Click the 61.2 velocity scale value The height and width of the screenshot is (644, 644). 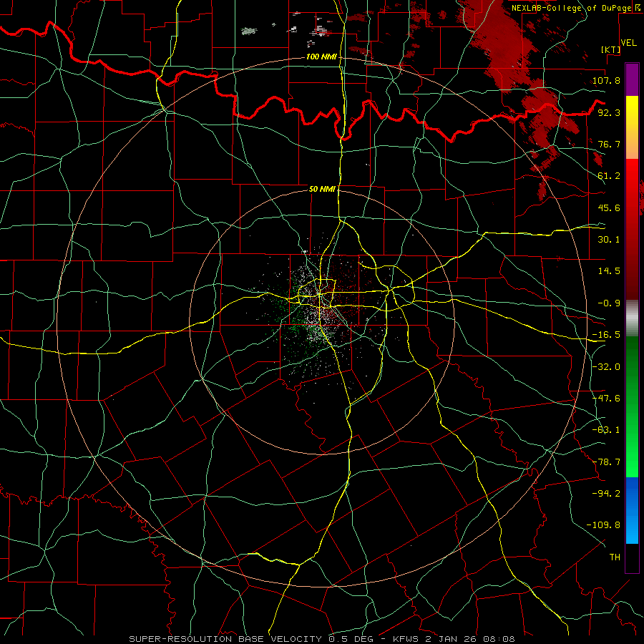(609, 176)
